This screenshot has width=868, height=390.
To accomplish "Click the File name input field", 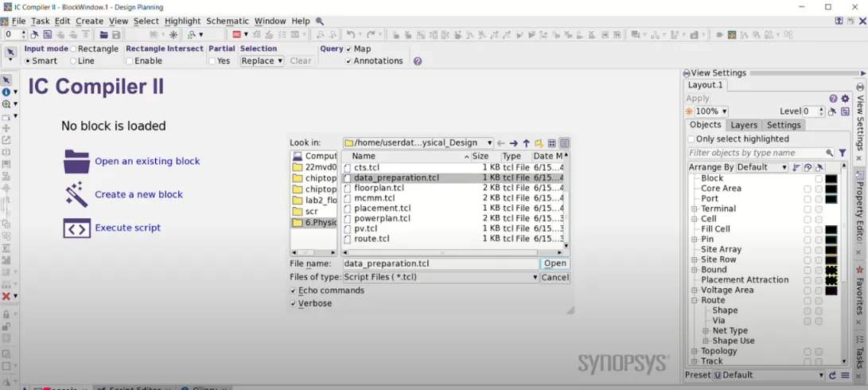I will 441,263.
